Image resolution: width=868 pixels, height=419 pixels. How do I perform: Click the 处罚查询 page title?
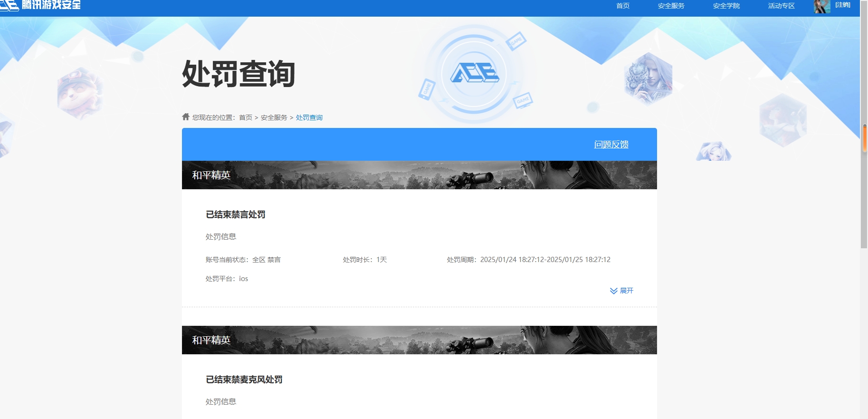(x=238, y=74)
